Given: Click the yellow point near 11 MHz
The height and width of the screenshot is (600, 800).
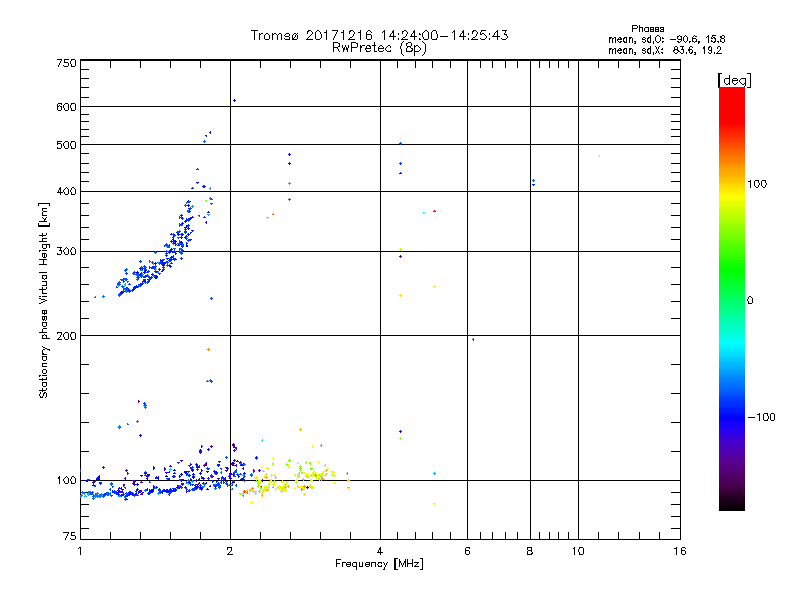Looking at the screenshot, I should (599, 156).
